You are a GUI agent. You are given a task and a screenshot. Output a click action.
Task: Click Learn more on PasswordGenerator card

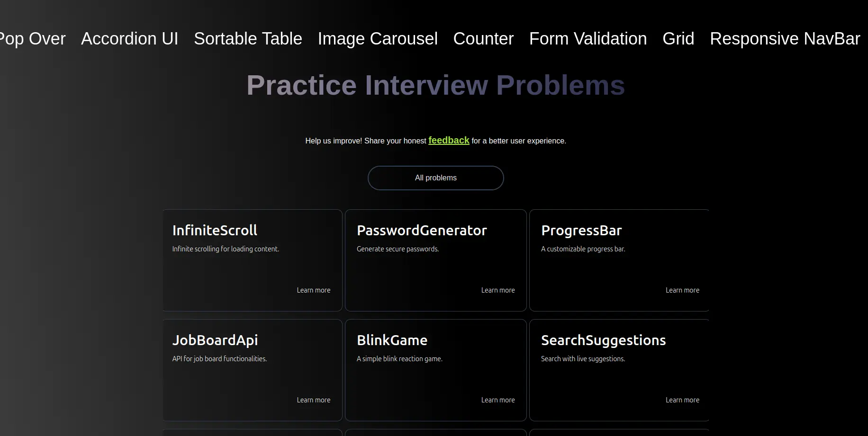497,290
